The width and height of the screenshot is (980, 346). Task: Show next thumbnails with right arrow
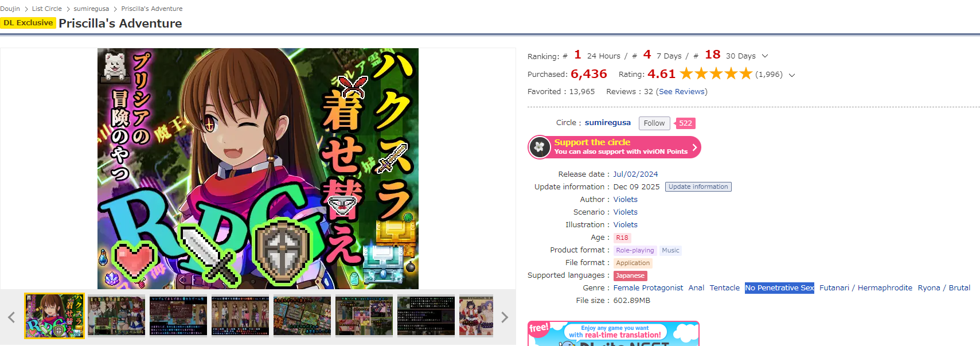pyautogui.click(x=505, y=317)
